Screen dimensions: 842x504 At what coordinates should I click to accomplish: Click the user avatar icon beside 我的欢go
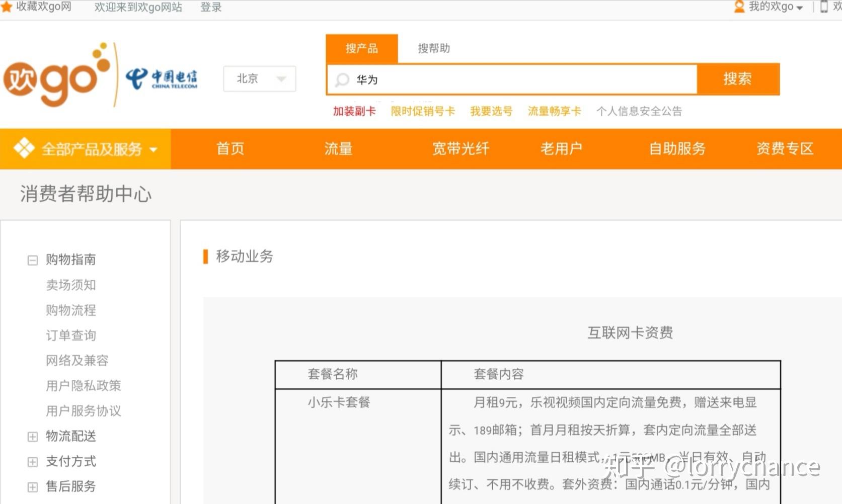739,7
